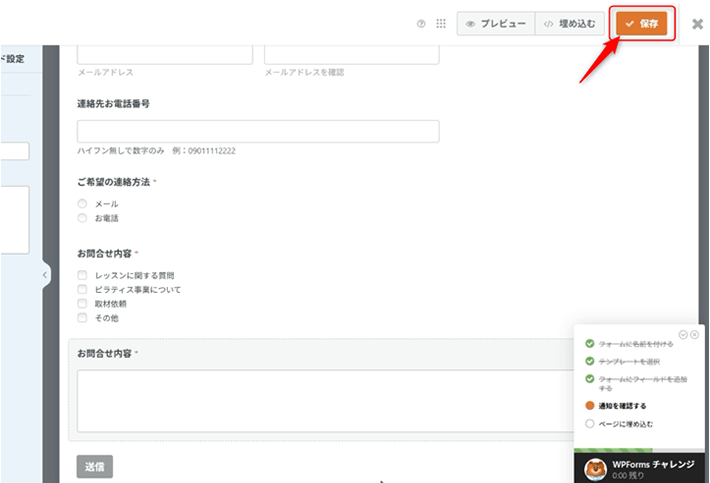
Task: Check the ピラティス事業について checkbox
Action: pos(82,289)
